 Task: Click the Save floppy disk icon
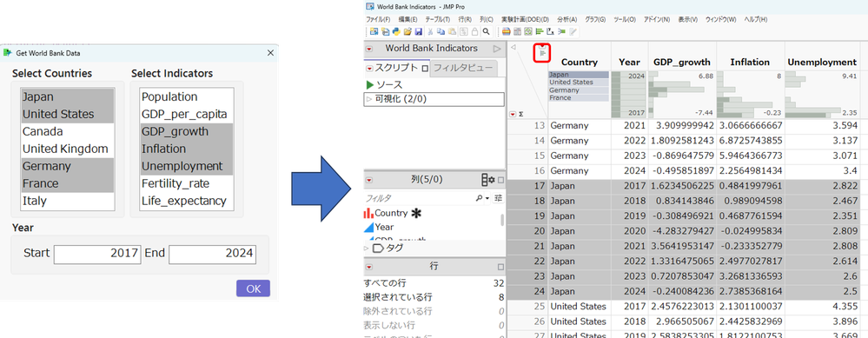419,31
